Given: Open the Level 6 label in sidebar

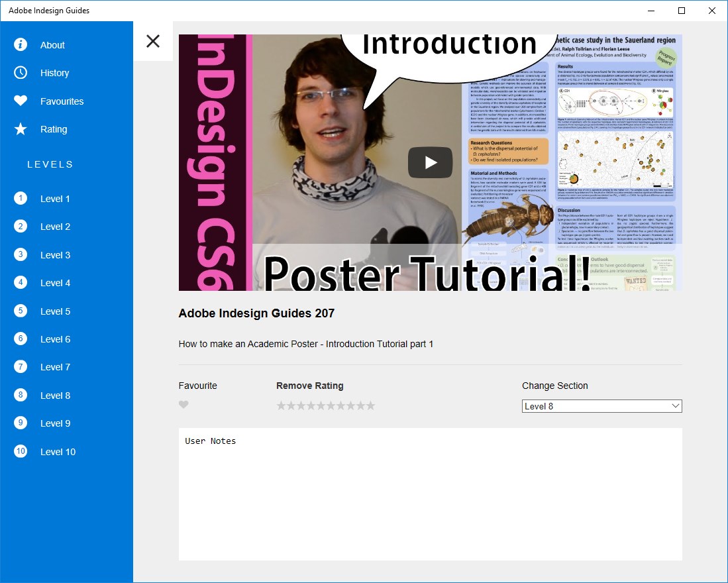Looking at the screenshot, I should [x=55, y=339].
